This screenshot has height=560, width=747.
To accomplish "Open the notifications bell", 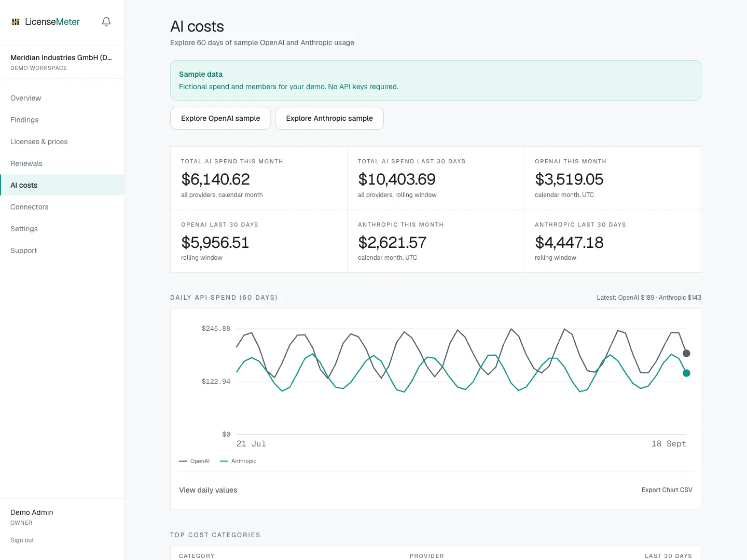I will point(106,22).
